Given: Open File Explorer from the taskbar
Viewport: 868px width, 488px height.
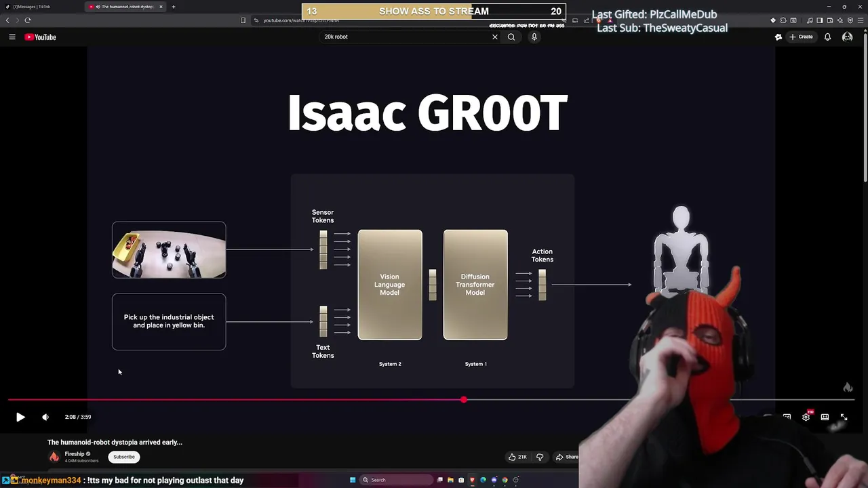Looking at the screenshot, I should tap(450, 480).
